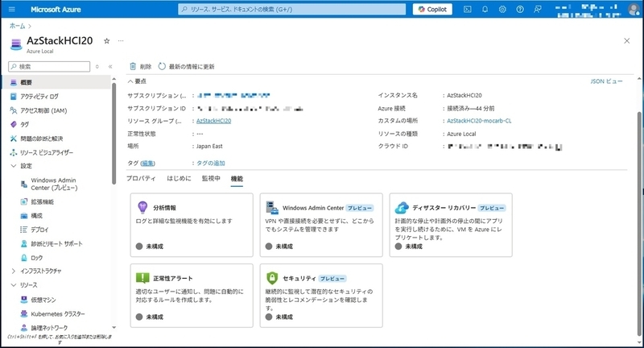
Task: Close the AzStackHCI20 blade
Action: 627,40
